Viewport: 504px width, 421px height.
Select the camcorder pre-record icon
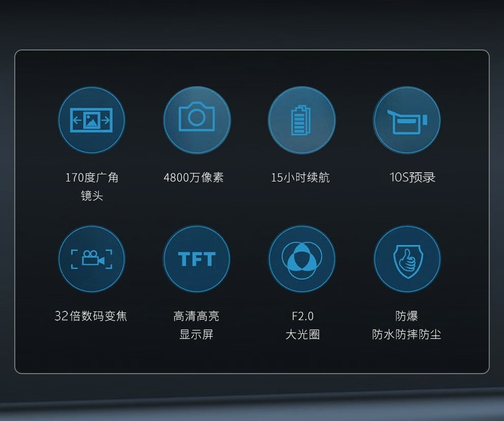[x=407, y=120]
